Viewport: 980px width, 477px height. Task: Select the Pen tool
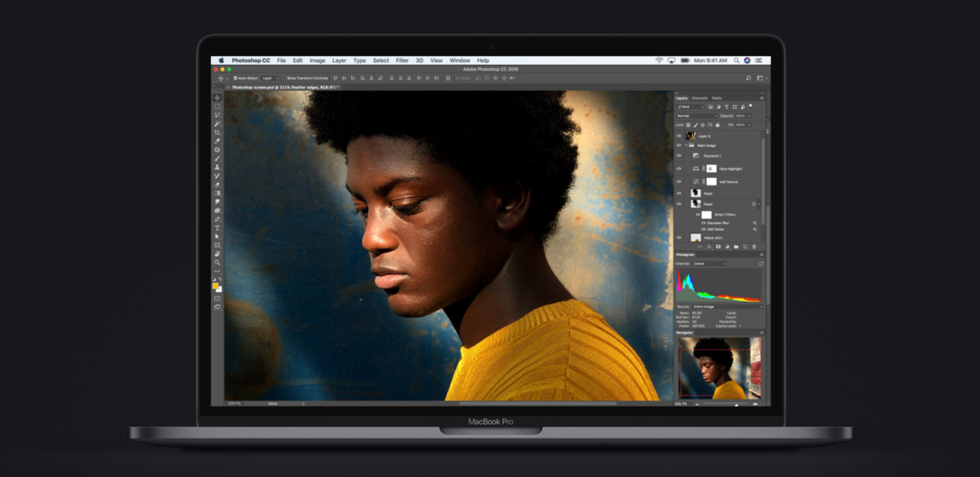(217, 219)
